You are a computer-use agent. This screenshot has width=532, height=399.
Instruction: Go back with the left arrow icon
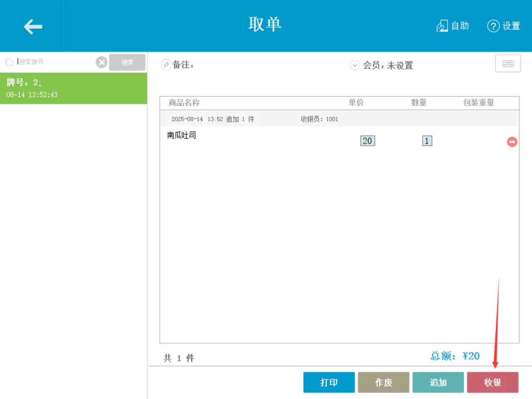point(33,27)
